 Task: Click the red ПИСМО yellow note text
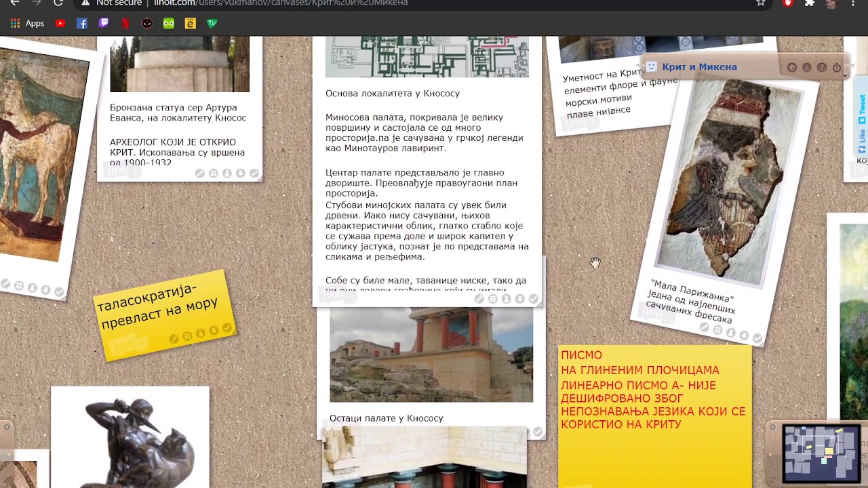click(653, 390)
